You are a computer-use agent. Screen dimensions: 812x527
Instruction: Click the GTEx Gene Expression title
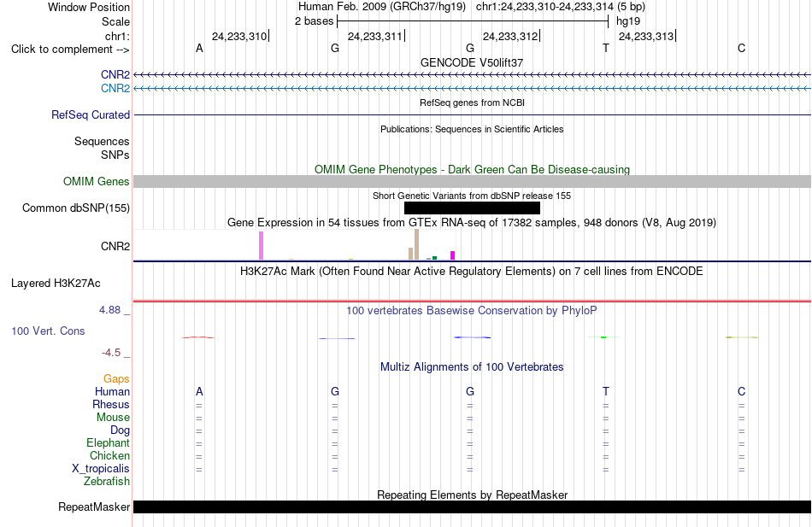(x=472, y=223)
